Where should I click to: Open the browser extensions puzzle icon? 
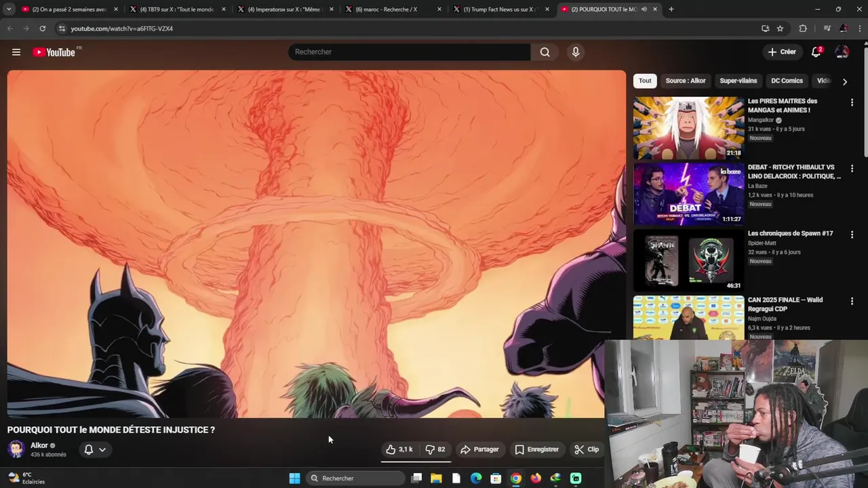[x=803, y=28]
